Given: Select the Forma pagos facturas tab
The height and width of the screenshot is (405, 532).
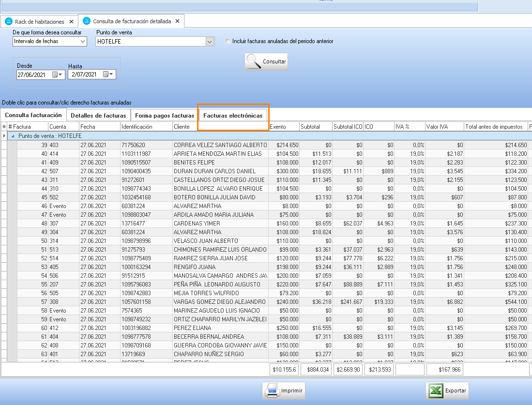Looking at the screenshot, I should click(165, 116).
